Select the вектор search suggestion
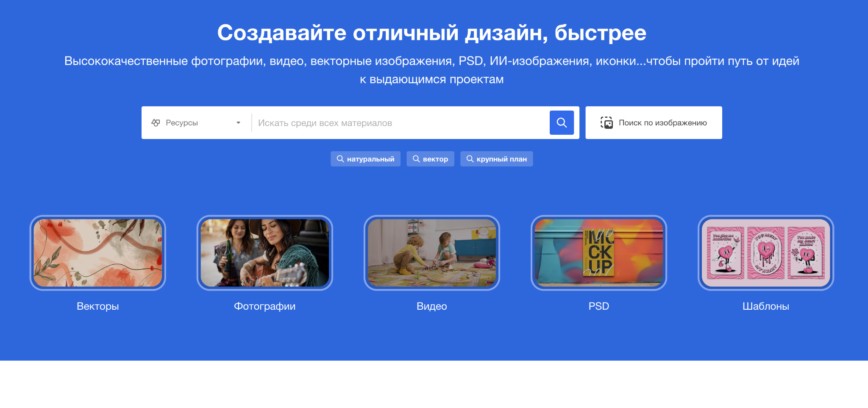868x408 pixels. click(x=430, y=159)
